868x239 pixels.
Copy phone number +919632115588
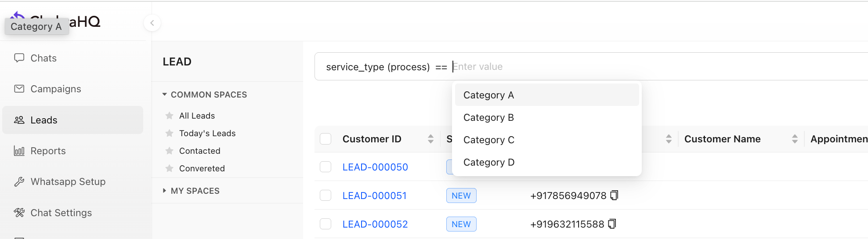pyautogui.click(x=612, y=224)
